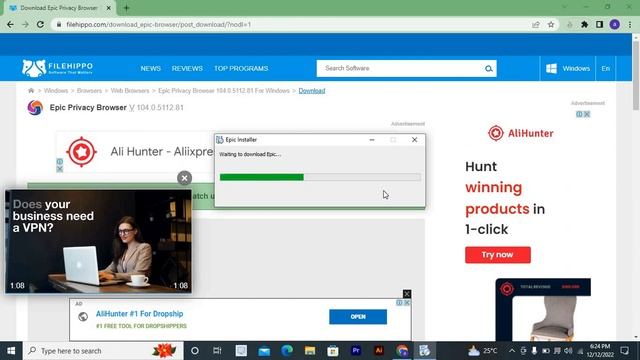The height and width of the screenshot is (360, 640).
Task: Minimize the Epic Installer window
Action: tap(372, 140)
